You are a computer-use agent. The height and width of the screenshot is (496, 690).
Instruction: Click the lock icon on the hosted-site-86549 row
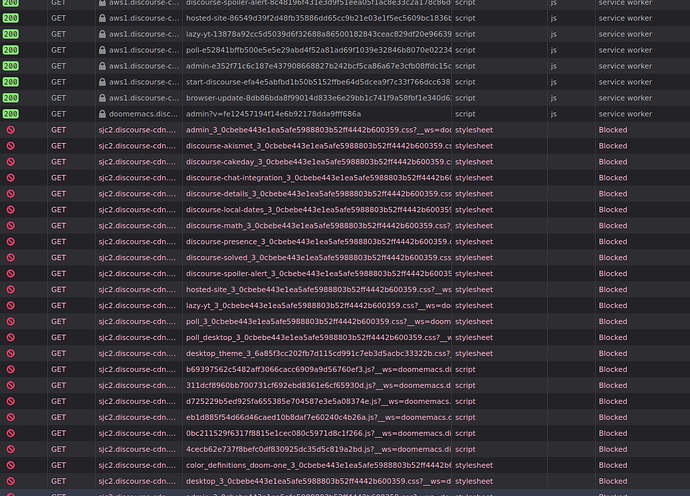102,18
